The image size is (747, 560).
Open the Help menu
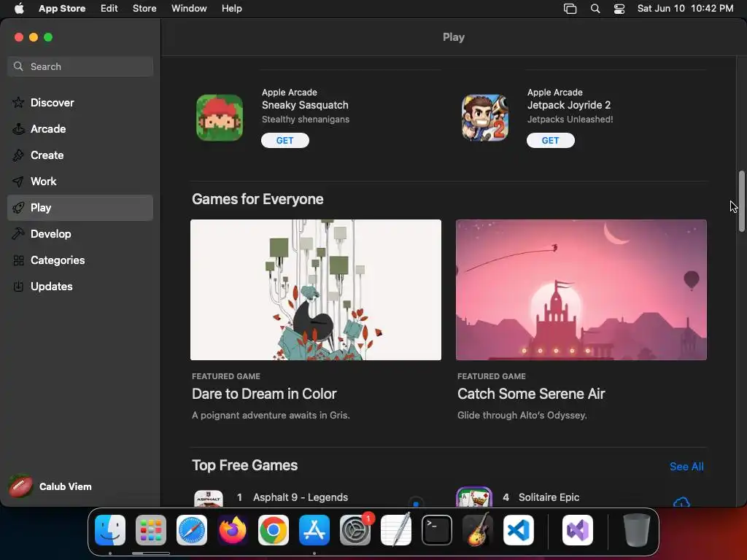[x=231, y=8]
